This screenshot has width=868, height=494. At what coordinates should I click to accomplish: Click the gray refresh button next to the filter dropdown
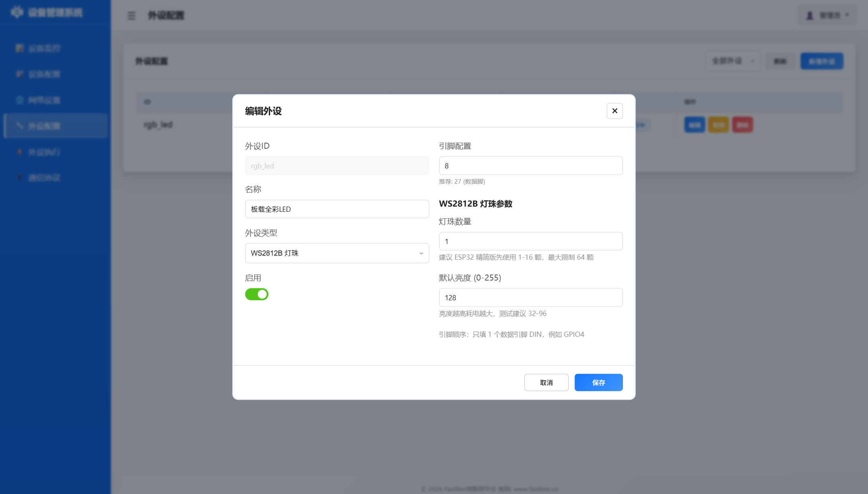click(x=780, y=61)
